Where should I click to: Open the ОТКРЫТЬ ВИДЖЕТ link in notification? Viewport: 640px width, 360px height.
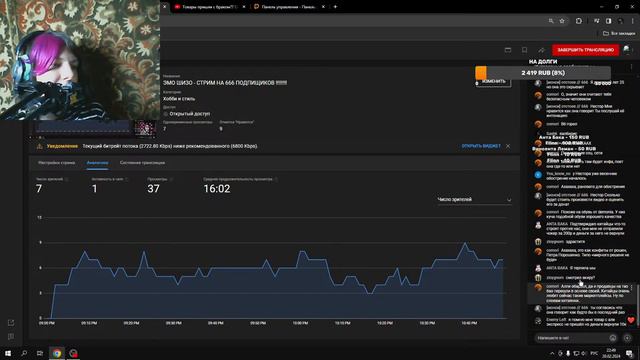pyautogui.click(x=481, y=146)
